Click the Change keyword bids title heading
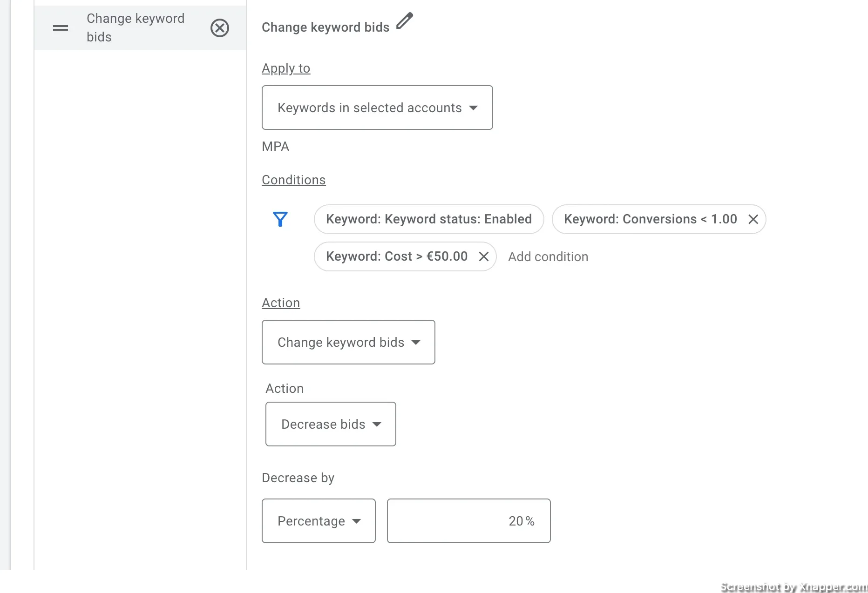 pyautogui.click(x=325, y=27)
